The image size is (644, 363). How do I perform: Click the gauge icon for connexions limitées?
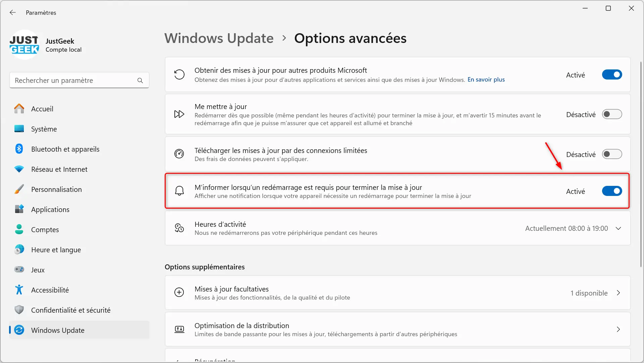(179, 154)
